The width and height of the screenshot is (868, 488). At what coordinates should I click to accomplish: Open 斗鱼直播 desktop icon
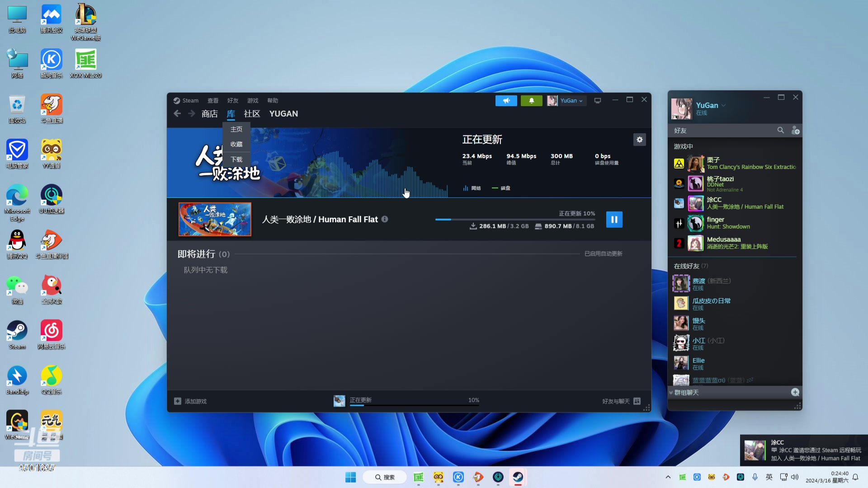[x=52, y=108]
